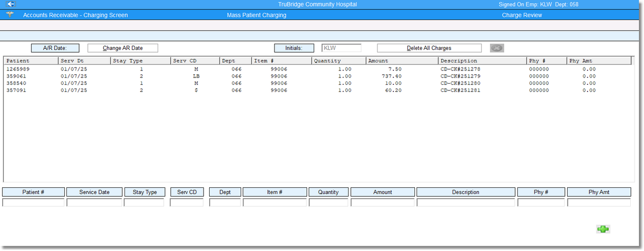
Task: Click the bottom Dept label button
Action: point(225,192)
